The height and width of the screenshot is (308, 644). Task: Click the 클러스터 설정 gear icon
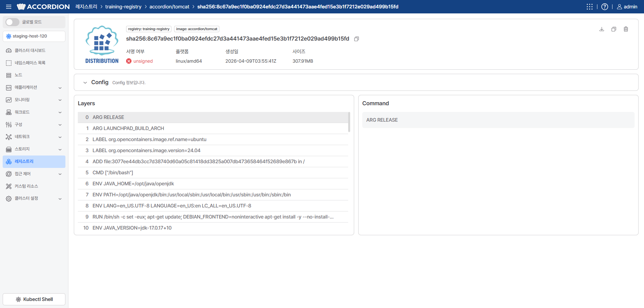(x=9, y=199)
